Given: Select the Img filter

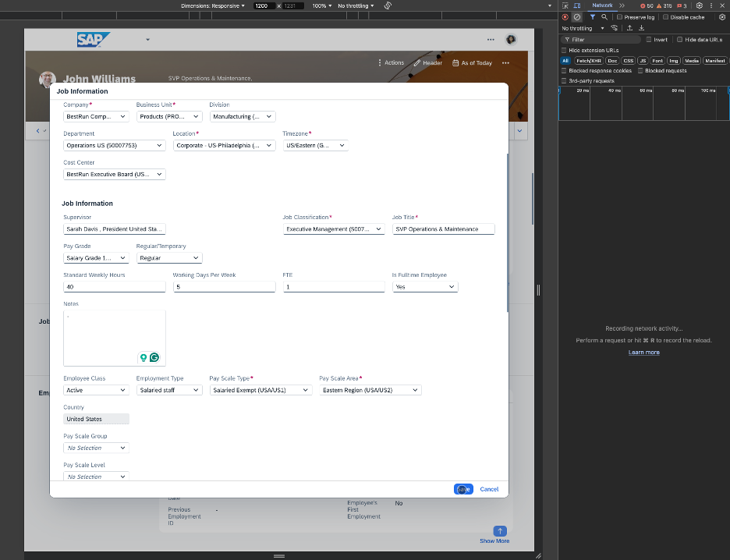Looking at the screenshot, I should 674,61.
